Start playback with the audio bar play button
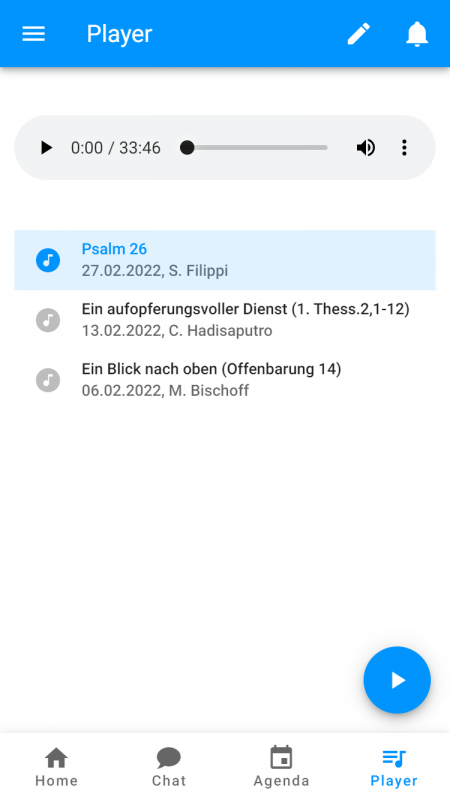 (46, 148)
